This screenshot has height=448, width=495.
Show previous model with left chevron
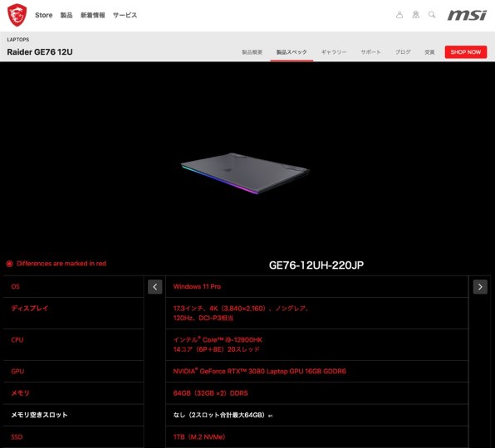[155, 286]
